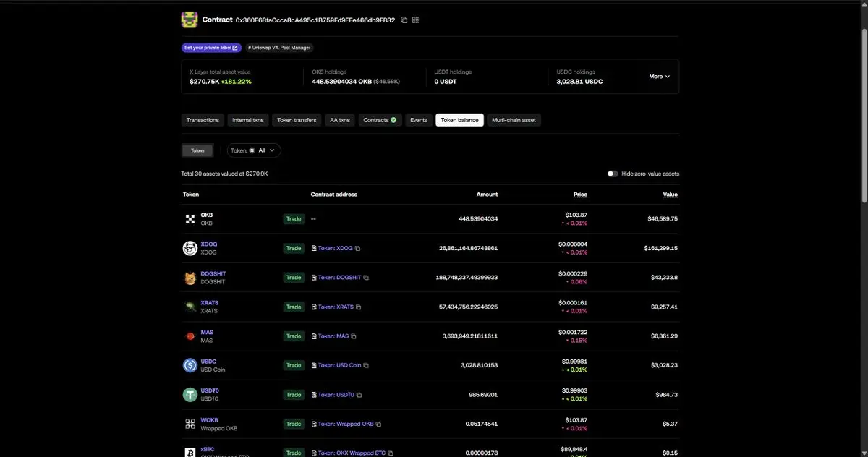Expand the More holdings dropdown
The image size is (868, 457).
click(x=660, y=76)
